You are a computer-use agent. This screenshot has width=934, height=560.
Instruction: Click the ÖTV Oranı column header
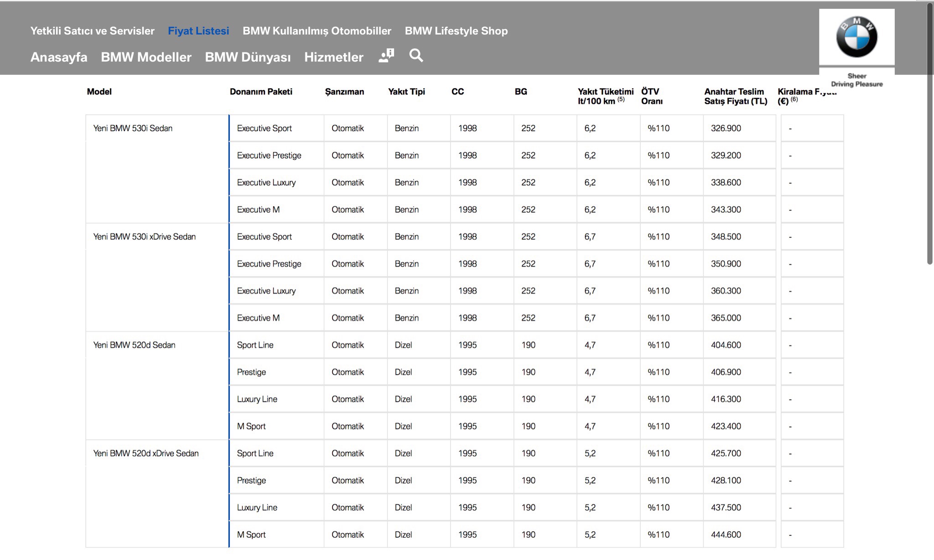coord(652,96)
